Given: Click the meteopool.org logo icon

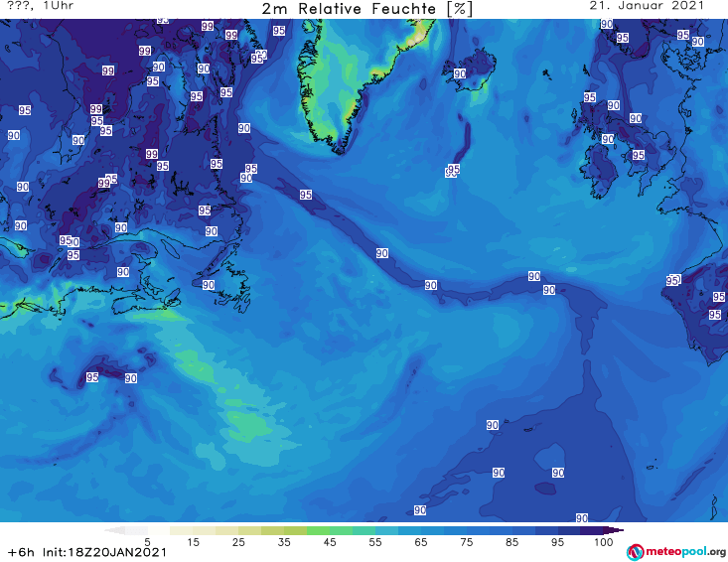Looking at the screenshot, I should [x=636, y=552].
